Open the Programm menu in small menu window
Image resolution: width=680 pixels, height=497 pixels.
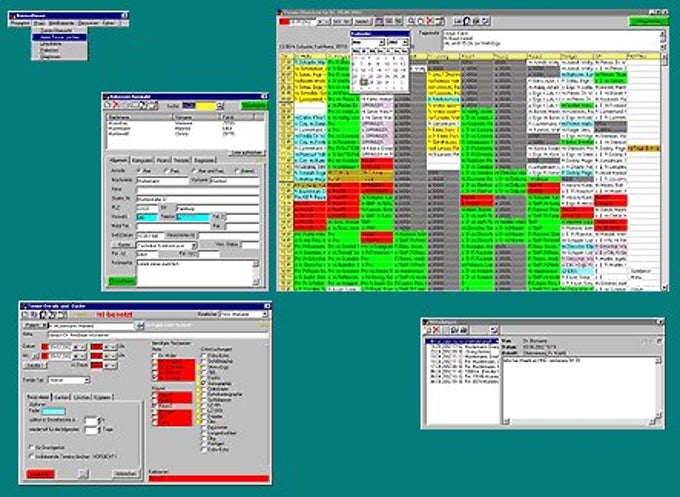point(20,23)
